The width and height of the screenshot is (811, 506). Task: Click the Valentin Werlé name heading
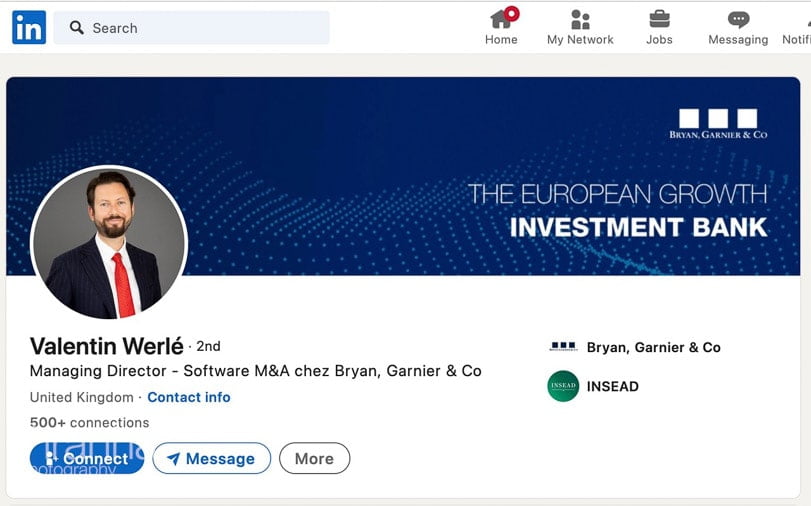click(107, 346)
